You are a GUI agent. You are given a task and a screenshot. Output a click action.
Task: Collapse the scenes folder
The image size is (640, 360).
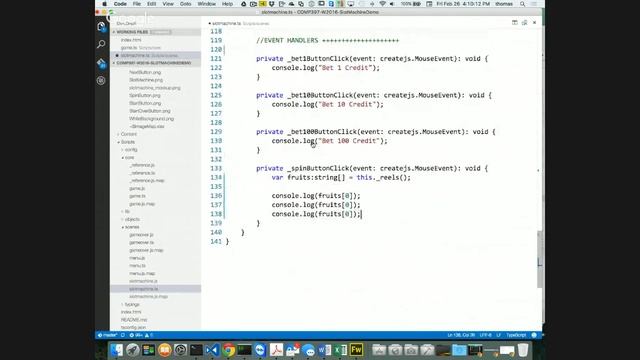point(132,227)
